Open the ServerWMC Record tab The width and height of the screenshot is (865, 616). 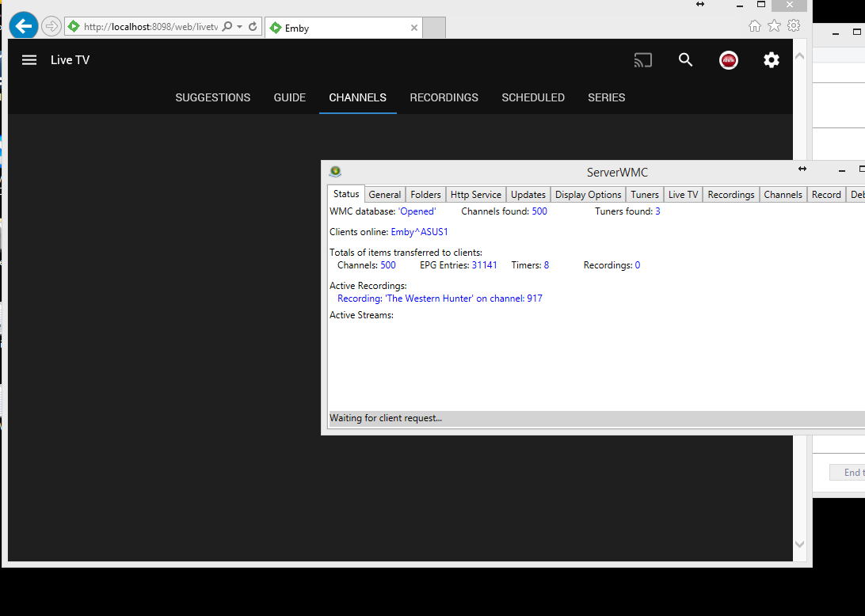826,195
